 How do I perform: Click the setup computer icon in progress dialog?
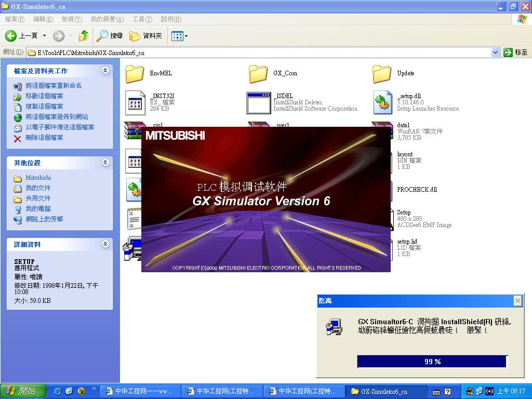(334, 327)
